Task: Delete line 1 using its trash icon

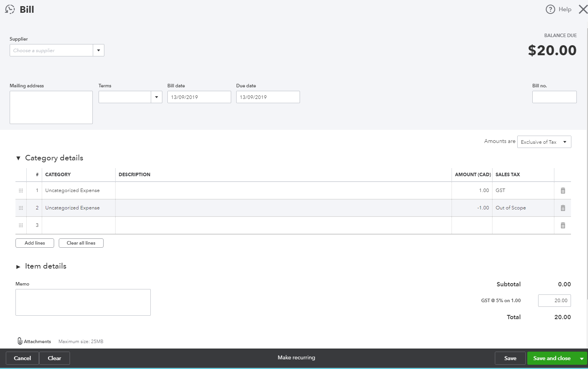Action: coord(563,190)
